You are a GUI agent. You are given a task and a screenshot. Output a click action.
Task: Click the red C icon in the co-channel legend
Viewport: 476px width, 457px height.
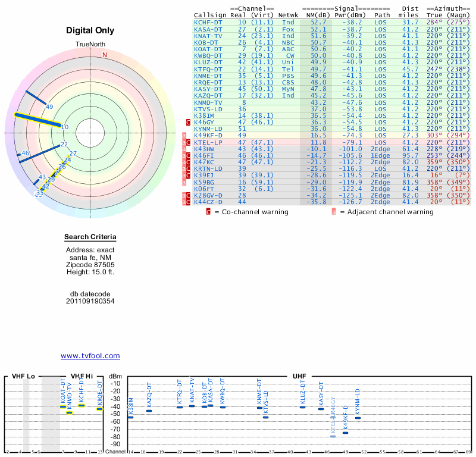tap(208, 211)
